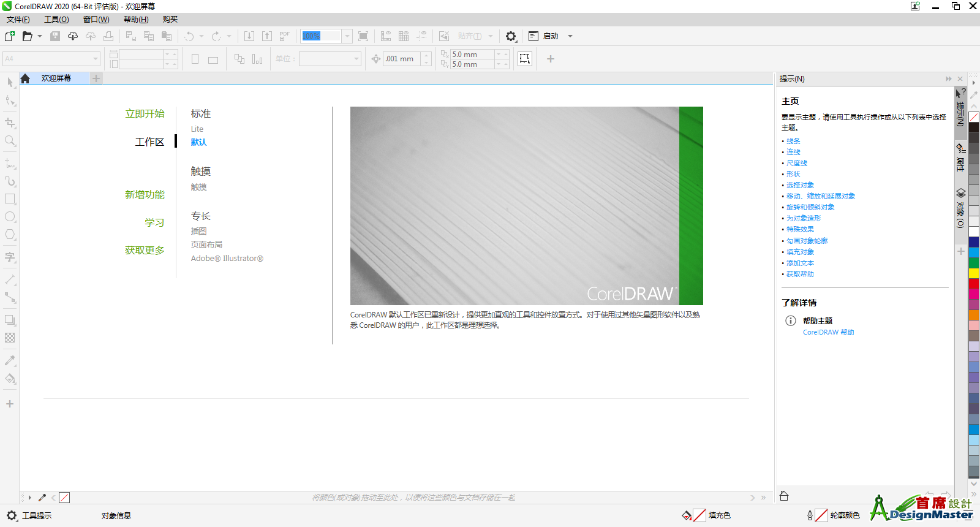Screen dimensions: 980x527
Task: Select the Drop Shadow tool
Action: tap(10, 320)
